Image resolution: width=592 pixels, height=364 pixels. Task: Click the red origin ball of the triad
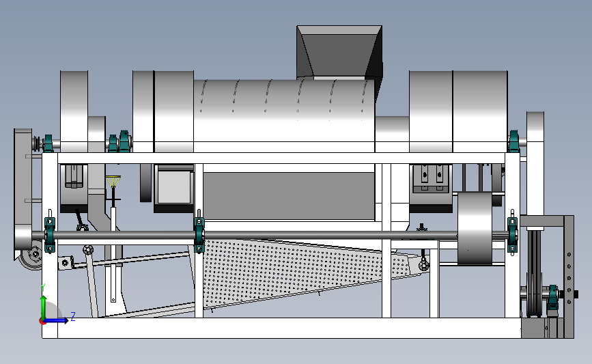coord(42,322)
